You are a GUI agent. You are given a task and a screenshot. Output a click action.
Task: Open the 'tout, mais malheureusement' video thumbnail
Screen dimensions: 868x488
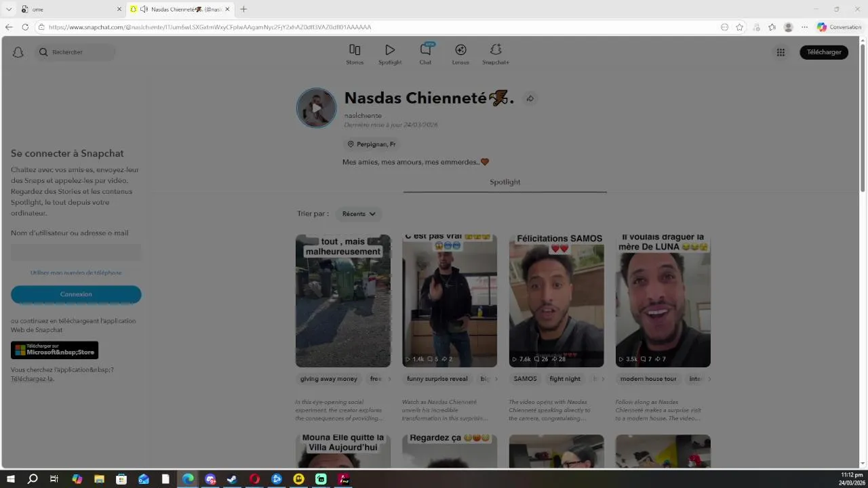[x=343, y=301]
